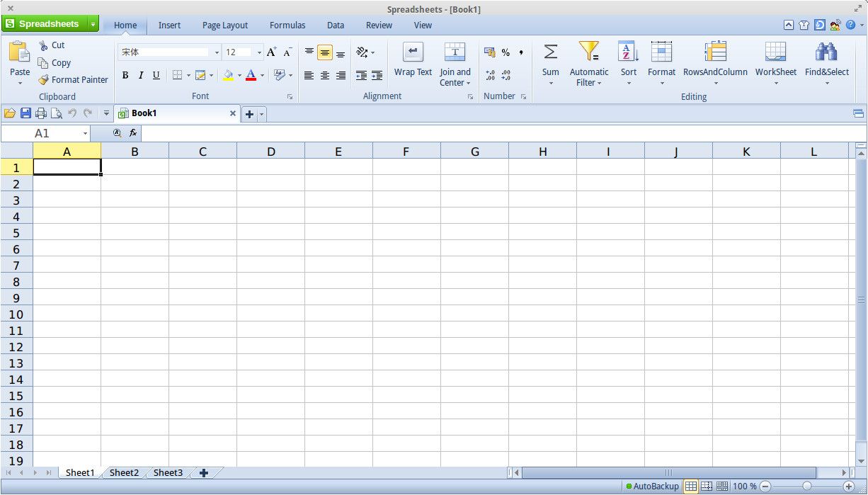Open the Find&Select dropdown
The image size is (868, 495).
827,83
